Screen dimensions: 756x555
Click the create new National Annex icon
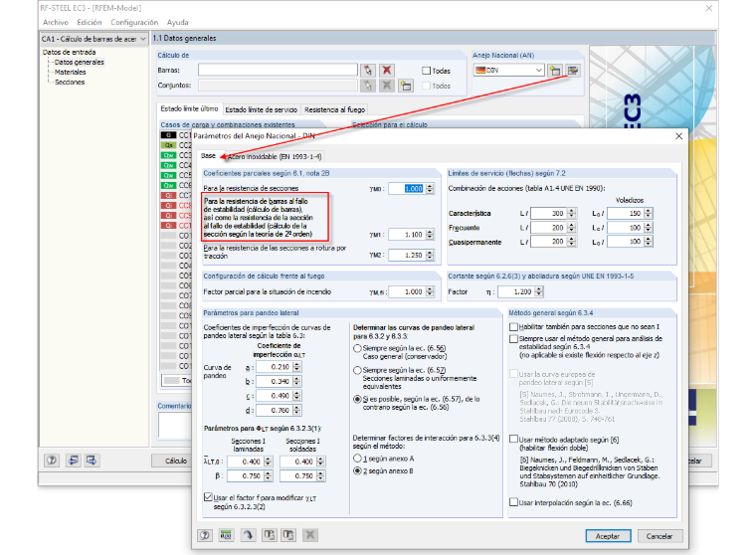[x=555, y=71]
